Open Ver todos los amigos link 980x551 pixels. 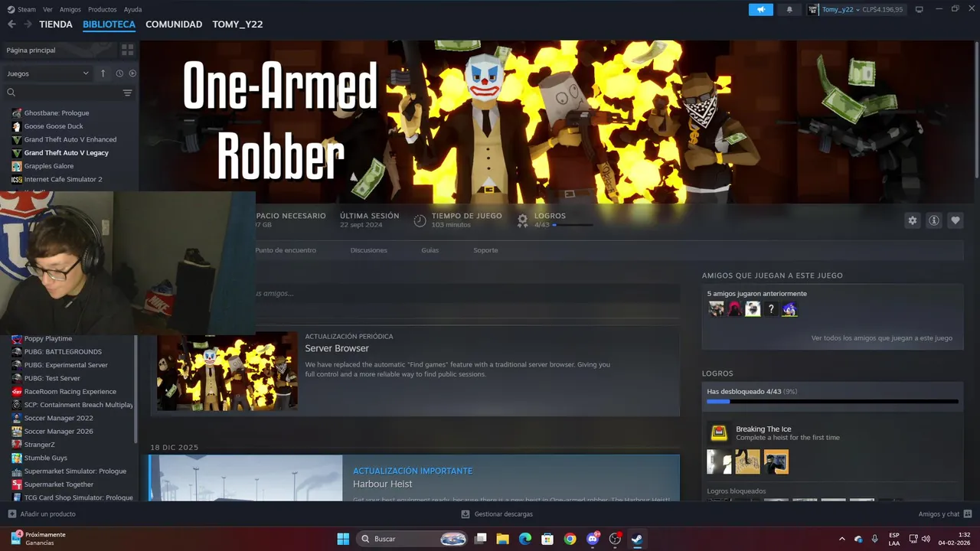(x=882, y=337)
